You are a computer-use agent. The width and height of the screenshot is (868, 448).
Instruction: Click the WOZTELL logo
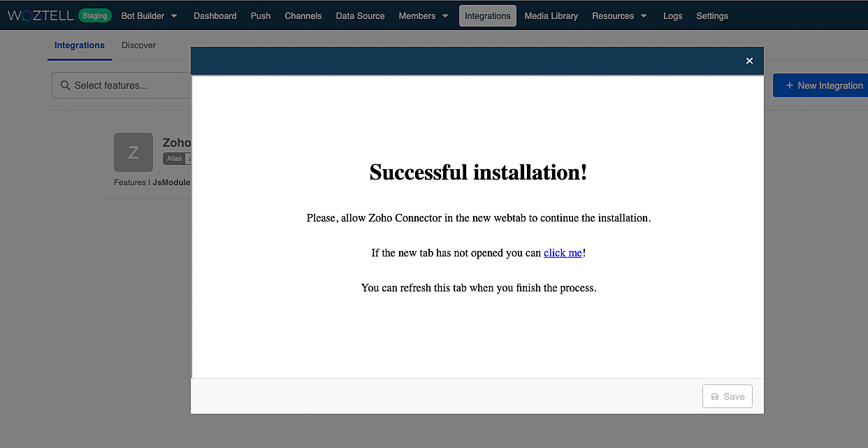[x=41, y=15]
